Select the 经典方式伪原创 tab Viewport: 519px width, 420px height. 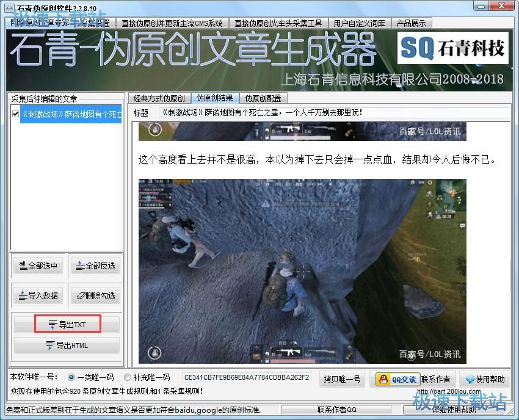coord(159,98)
